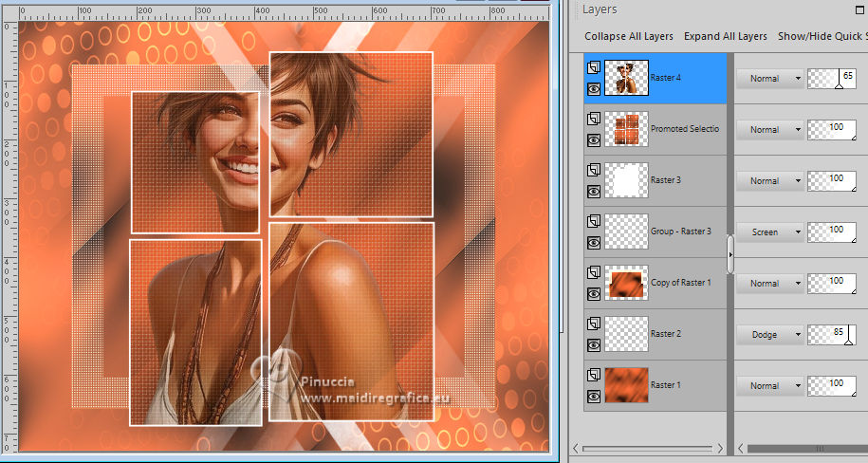
Task: Select the Group - Raster 3 thumbnail
Action: 626,231
